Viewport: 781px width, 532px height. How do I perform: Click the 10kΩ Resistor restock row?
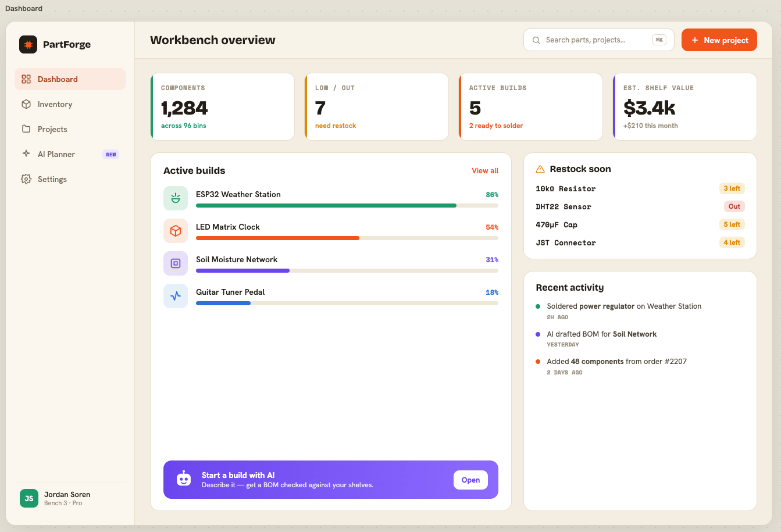(640, 188)
